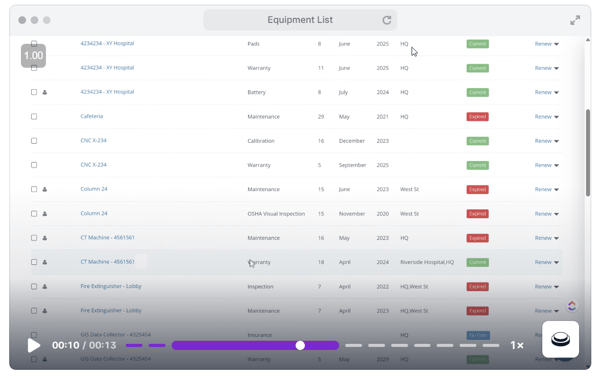Click the vertical scrollbar thumb
600x378 pixels.
pos(588,153)
